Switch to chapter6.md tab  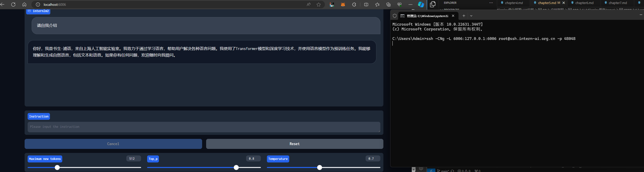click(583, 3)
